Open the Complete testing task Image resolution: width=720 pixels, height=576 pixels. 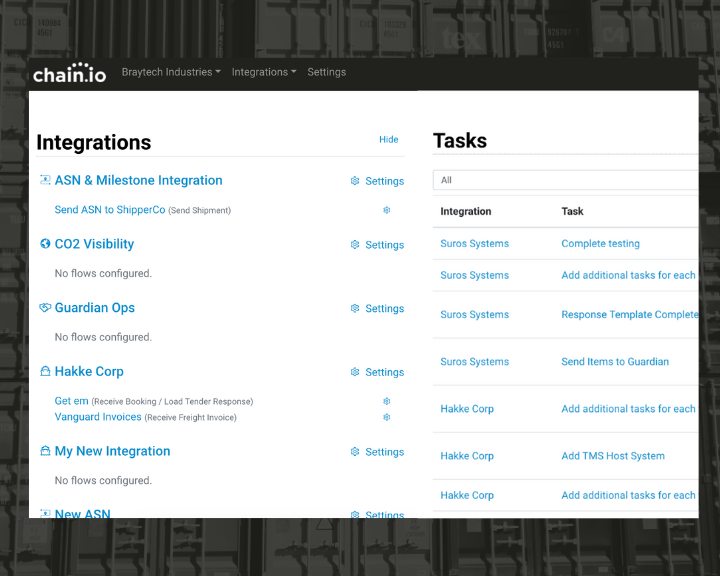coord(600,244)
